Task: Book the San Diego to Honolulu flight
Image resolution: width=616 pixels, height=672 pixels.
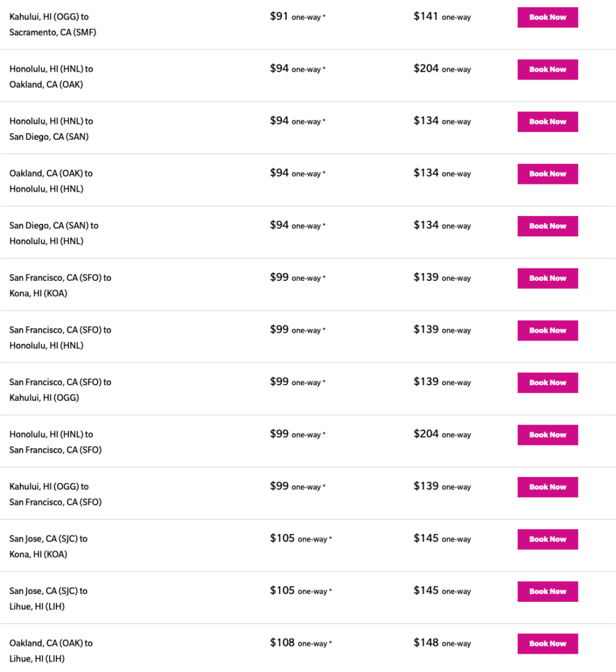Action: tap(547, 226)
